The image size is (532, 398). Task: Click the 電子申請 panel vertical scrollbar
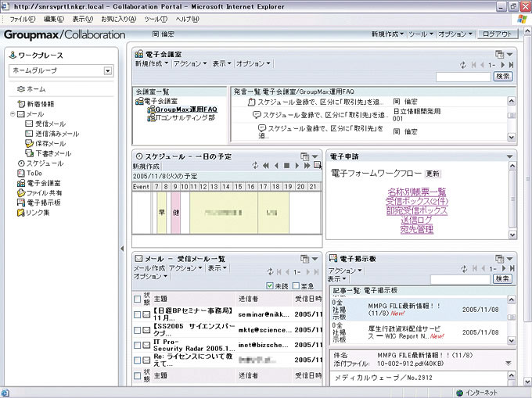point(512,203)
